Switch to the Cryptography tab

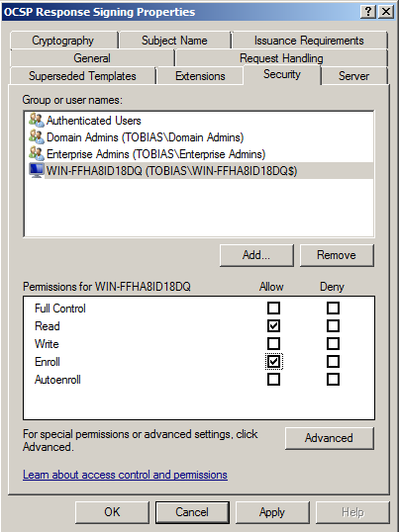63,41
